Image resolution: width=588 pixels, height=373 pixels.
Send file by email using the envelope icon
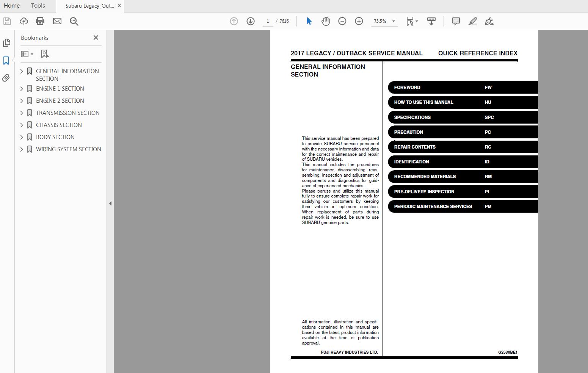click(x=57, y=21)
